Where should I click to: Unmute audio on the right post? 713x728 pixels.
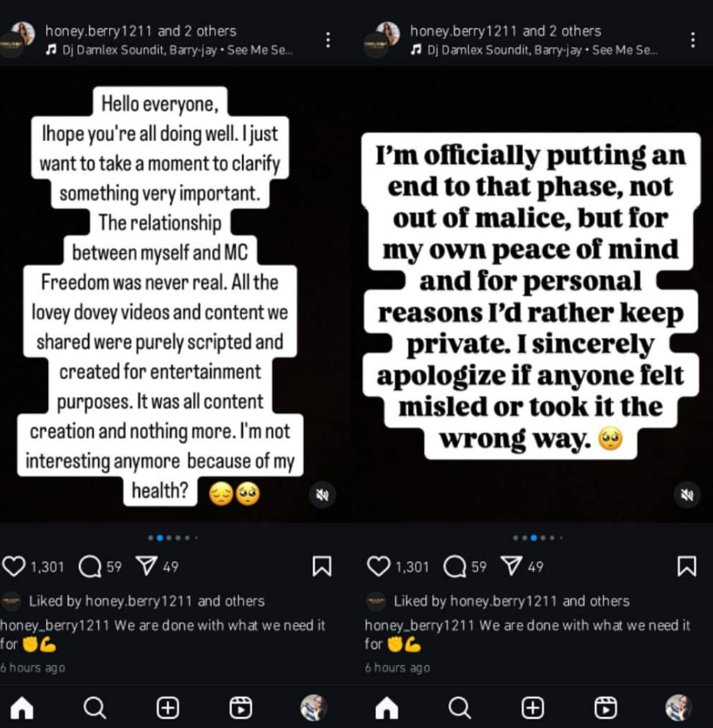(x=687, y=494)
